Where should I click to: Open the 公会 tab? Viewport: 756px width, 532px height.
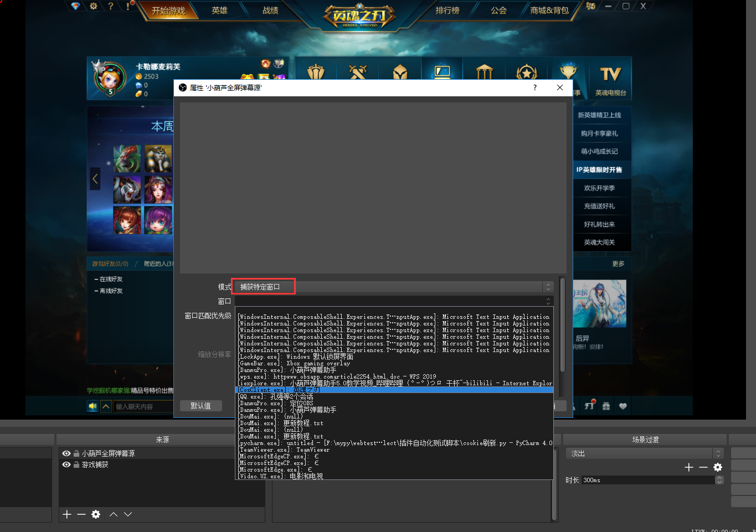point(498,11)
